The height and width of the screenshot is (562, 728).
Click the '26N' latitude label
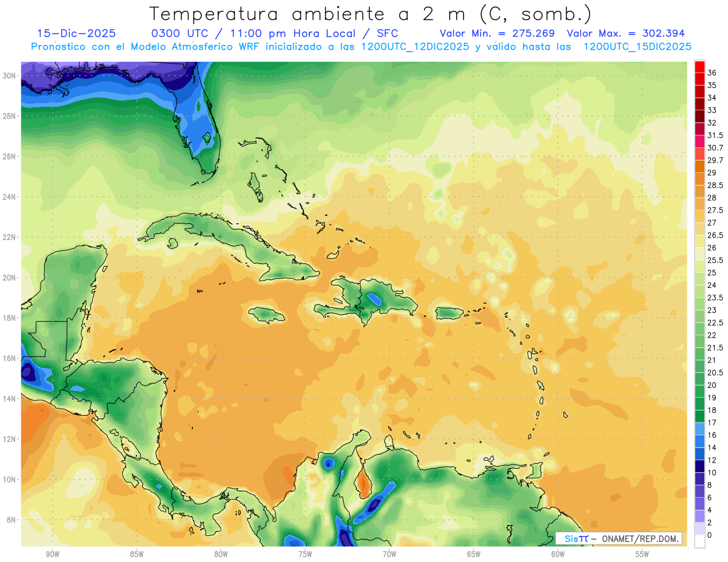tap(10, 156)
